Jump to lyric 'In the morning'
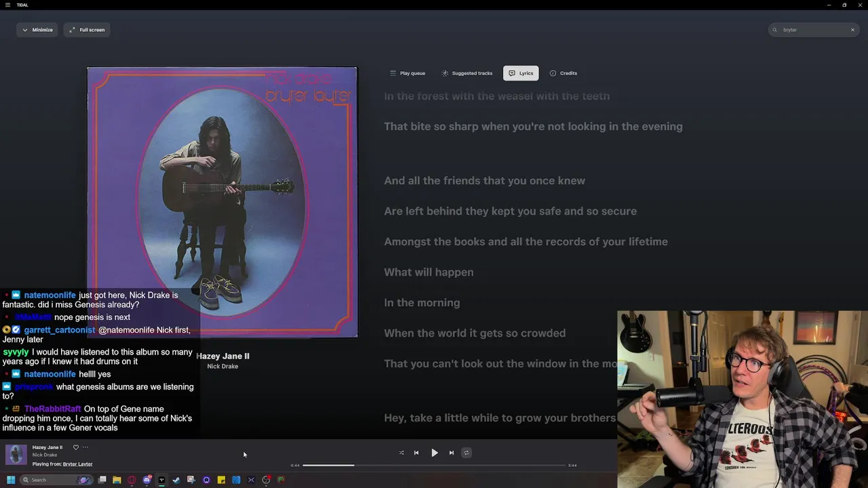868x488 pixels. [422, 303]
